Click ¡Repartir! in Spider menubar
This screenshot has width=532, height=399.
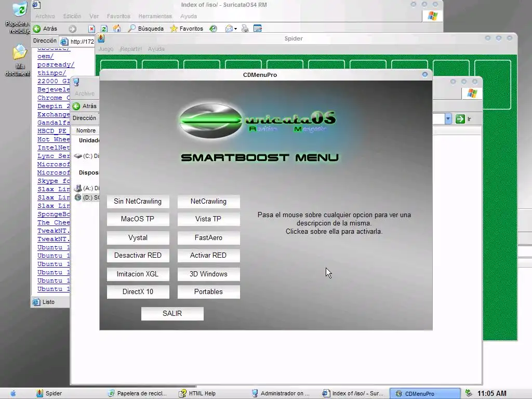(x=130, y=49)
